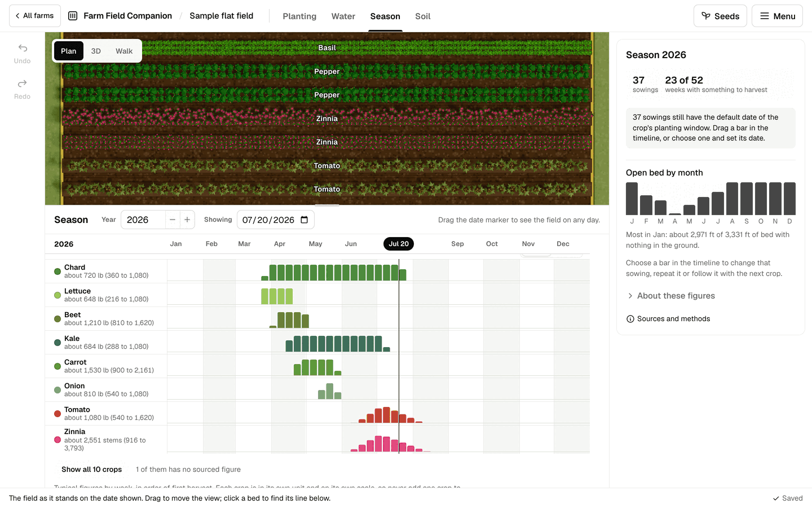Click Show all 10 crops button
Screen dimensions: 812x508
(x=91, y=470)
